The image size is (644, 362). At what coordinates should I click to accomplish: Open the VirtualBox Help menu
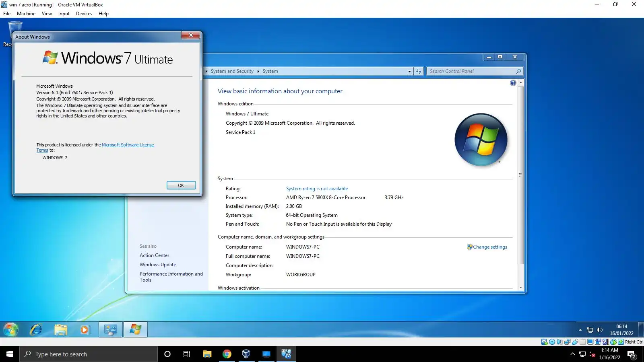coord(103,14)
